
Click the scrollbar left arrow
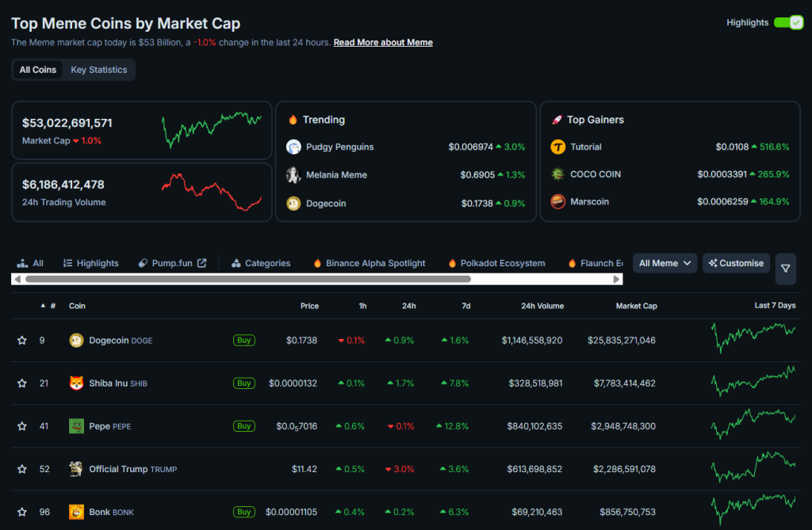point(17,279)
